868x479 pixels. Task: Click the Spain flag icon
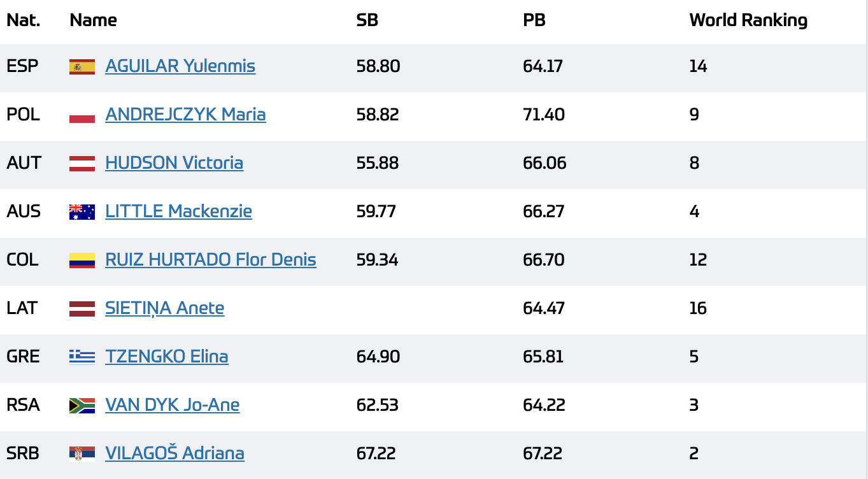pyautogui.click(x=82, y=67)
